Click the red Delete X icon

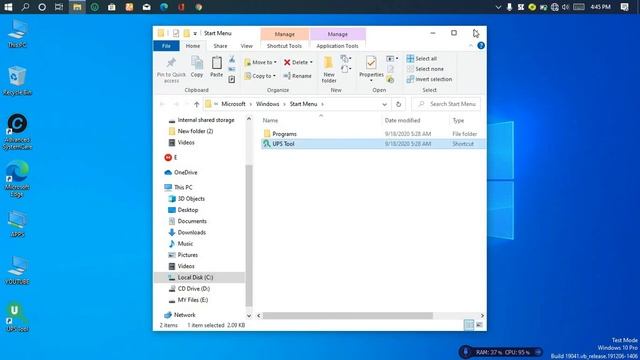point(287,62)
